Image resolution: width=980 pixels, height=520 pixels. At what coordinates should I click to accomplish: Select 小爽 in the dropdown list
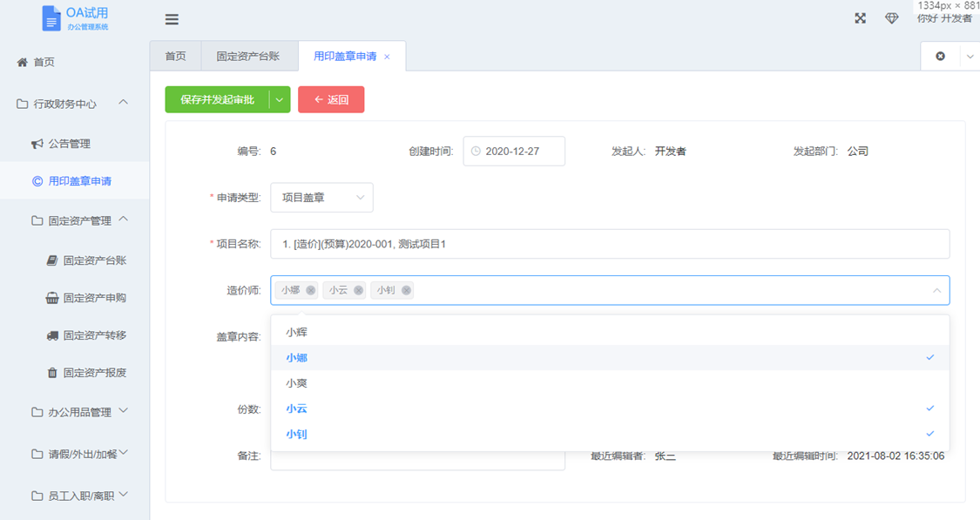coord(610,383)
